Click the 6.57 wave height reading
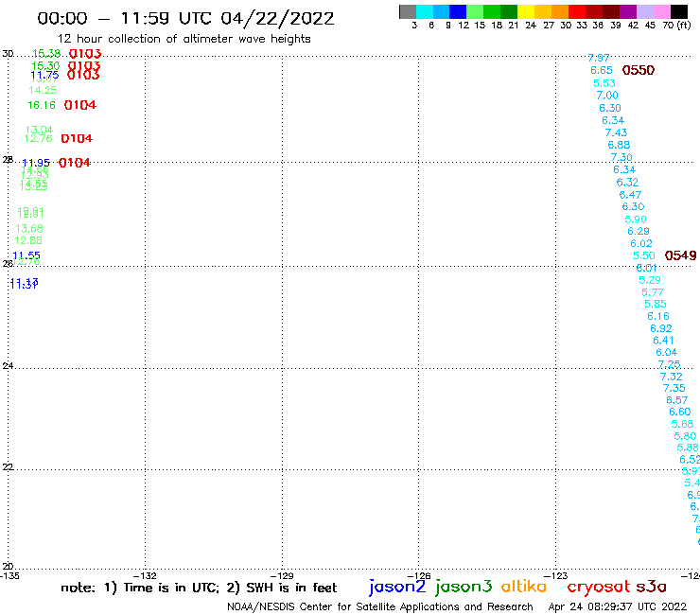Viewport: 700px width, 615px height. (x=676, y=400)
